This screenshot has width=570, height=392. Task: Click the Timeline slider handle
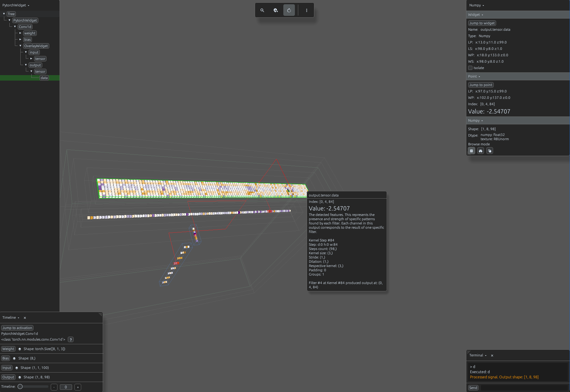(20, 387)
